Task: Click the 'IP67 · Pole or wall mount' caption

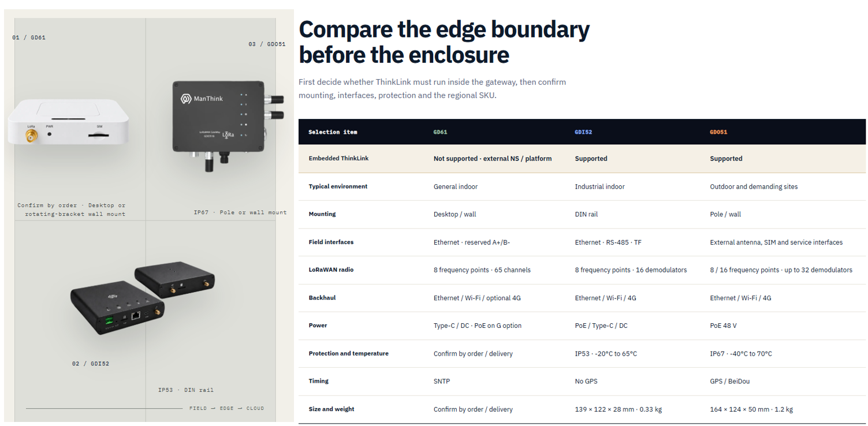Action: tap(240, 212)
